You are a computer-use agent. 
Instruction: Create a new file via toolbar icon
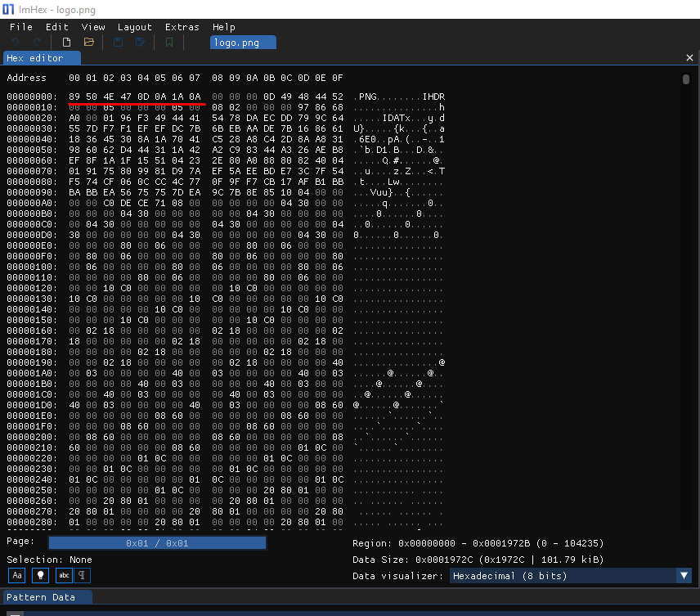67,42
